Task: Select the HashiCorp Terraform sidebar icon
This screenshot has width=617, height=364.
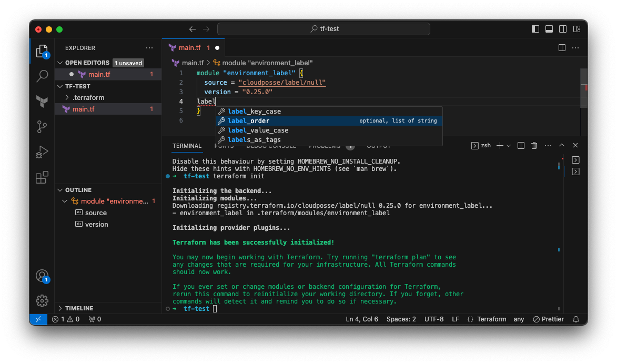Action: 42,102
